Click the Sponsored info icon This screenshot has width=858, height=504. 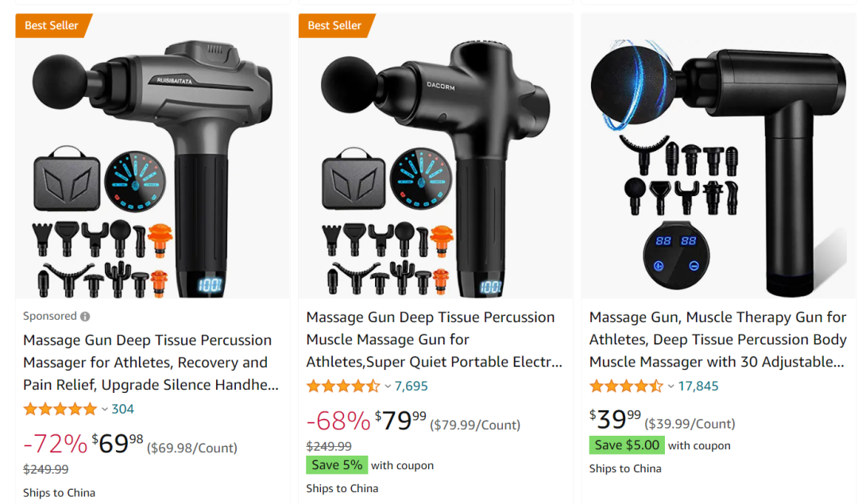85,317
